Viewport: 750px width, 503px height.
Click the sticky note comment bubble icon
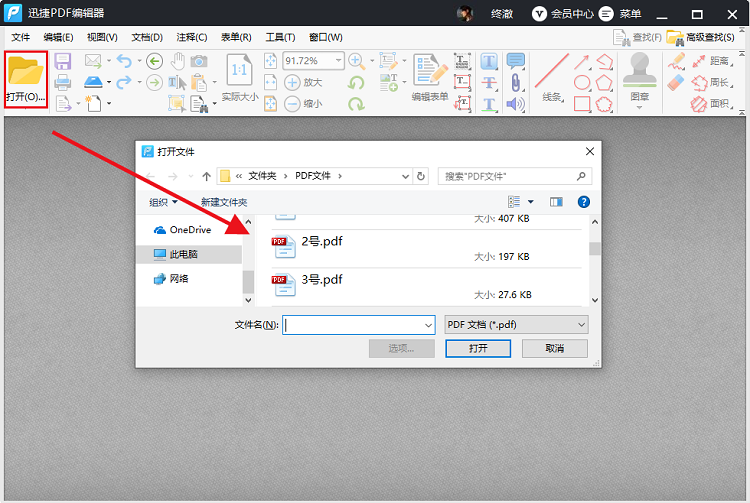[x=516, y=61]
